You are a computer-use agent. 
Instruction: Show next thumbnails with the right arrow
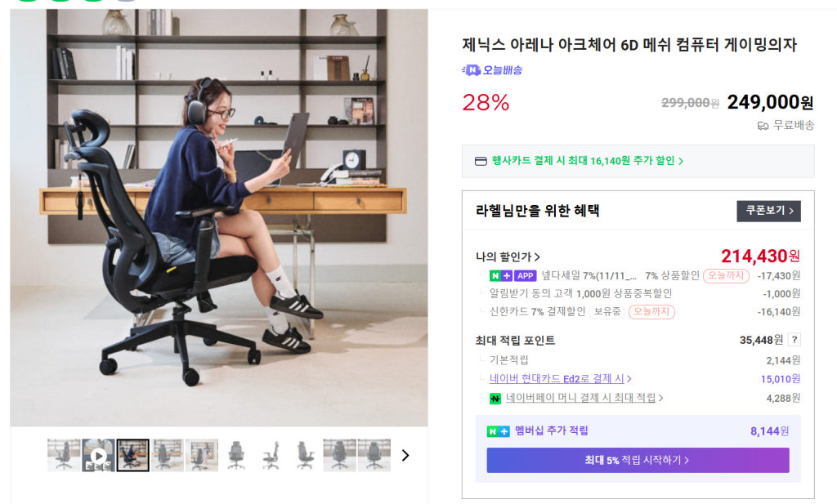[405, 456]
